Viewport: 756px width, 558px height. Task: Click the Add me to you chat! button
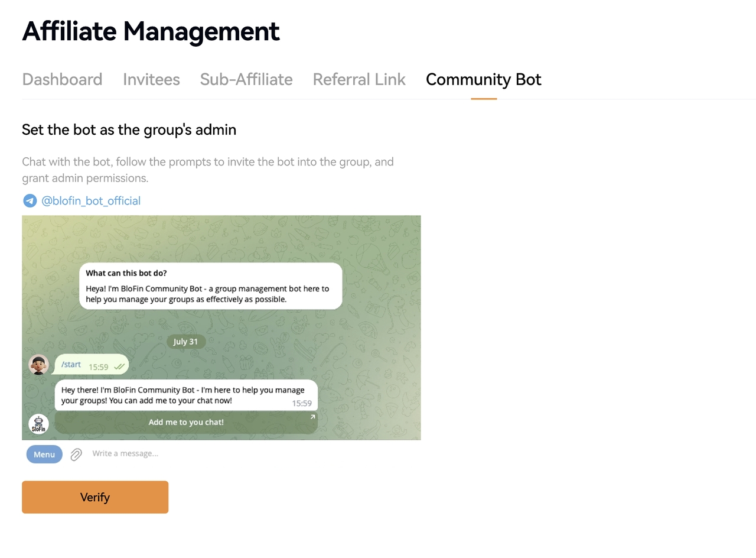(x=186, y=422)
